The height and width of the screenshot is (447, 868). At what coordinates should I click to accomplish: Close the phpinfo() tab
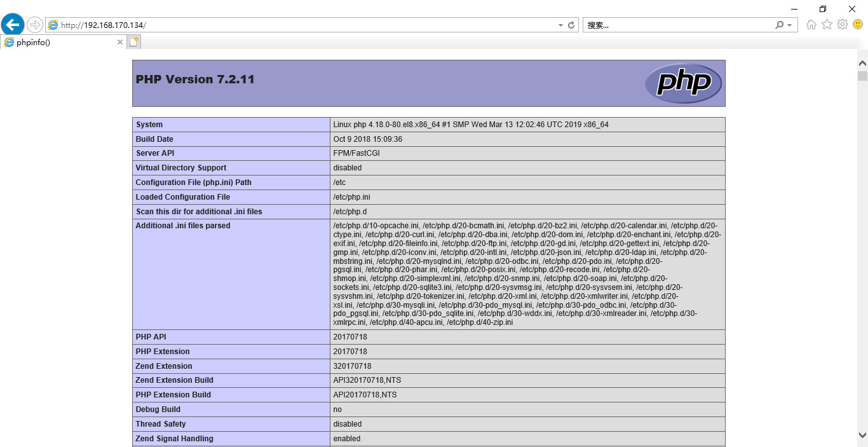pos(120,42)
